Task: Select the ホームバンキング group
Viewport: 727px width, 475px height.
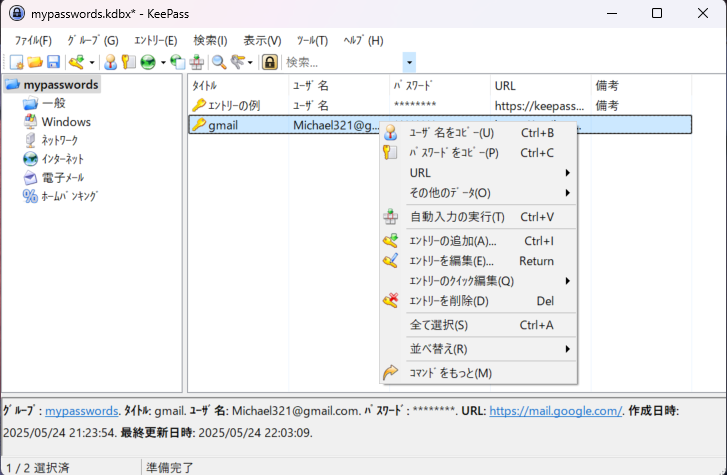Action: tap(69, 196)
